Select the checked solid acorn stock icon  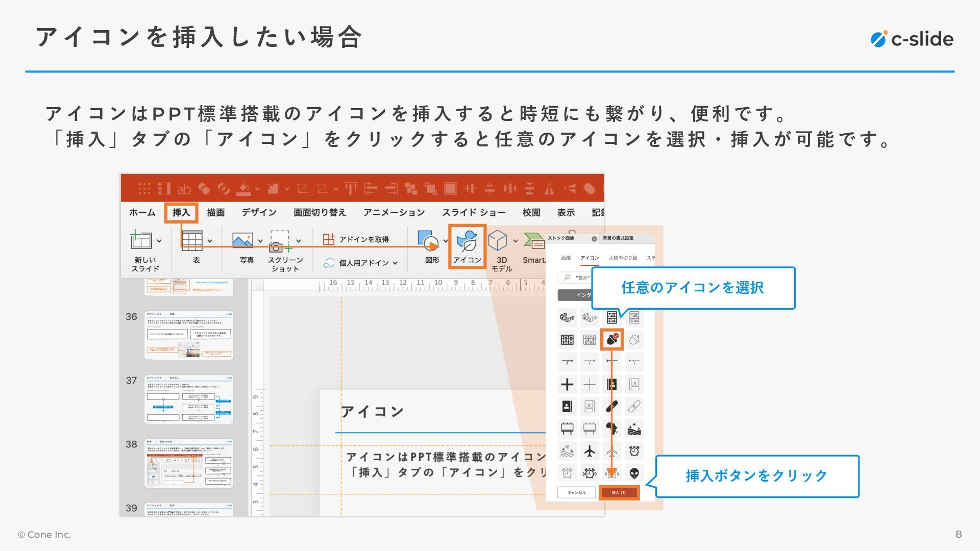click(x=612, y=340)
